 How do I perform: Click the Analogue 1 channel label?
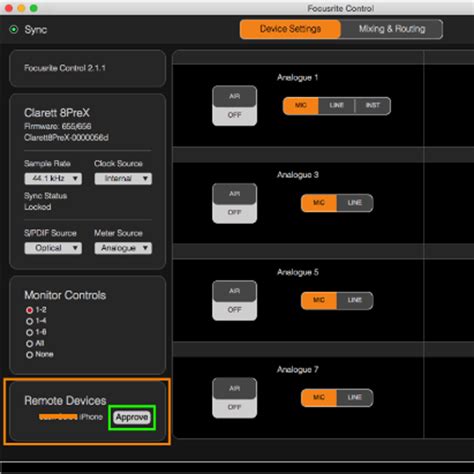coord(297,78)
